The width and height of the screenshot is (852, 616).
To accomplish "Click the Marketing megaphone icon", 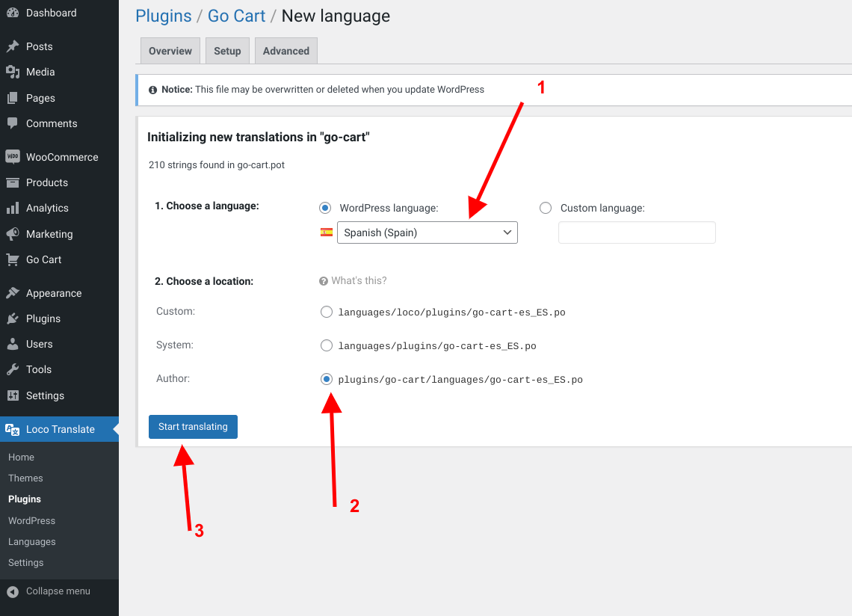I will [x=13, y=234].
